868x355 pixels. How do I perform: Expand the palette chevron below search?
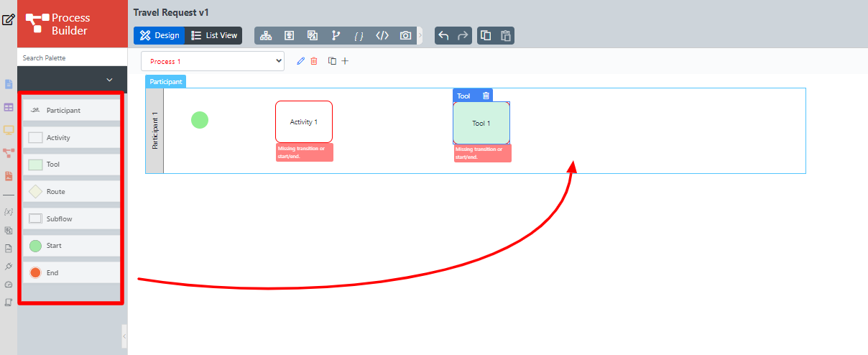click(x=110, y=80)
